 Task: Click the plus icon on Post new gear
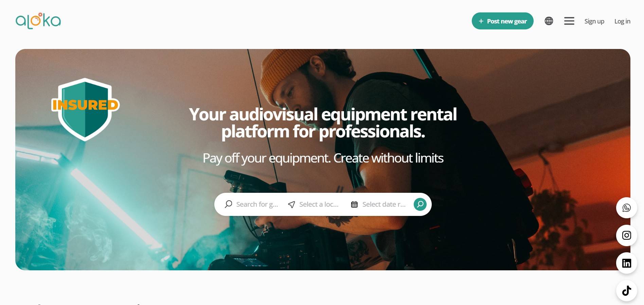pos(481,21)
